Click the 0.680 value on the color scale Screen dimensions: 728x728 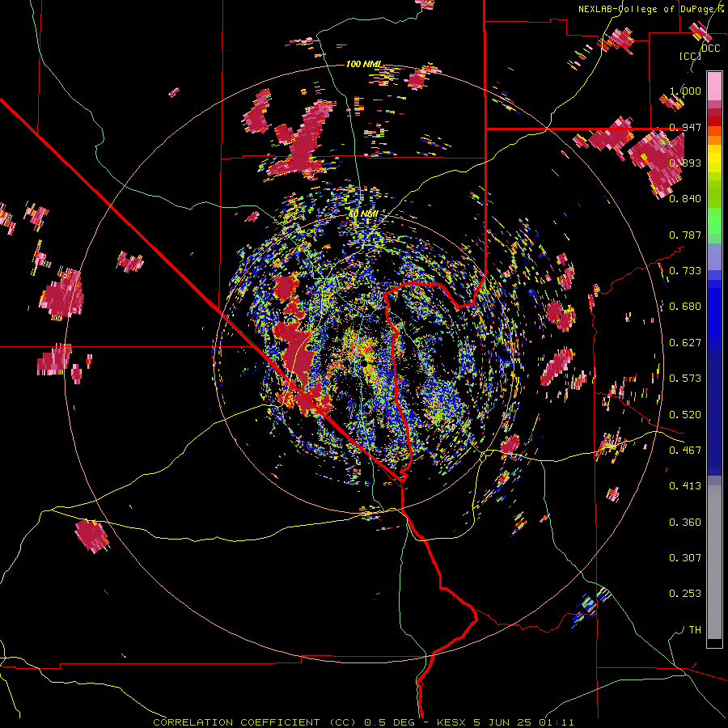tap(685, 307)
